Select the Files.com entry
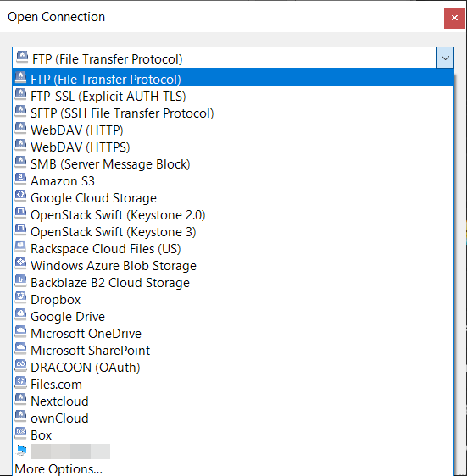The width and height of the screenshot is (467, 476). tap(233, 385)
